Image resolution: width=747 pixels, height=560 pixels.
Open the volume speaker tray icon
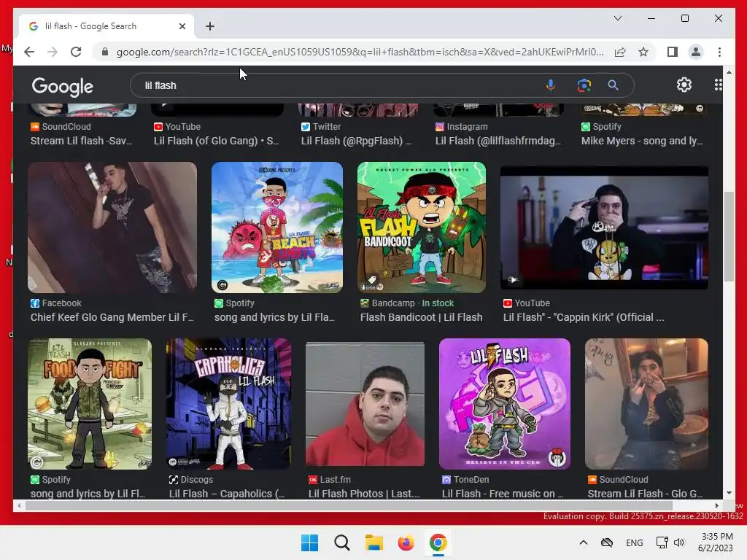679,542
